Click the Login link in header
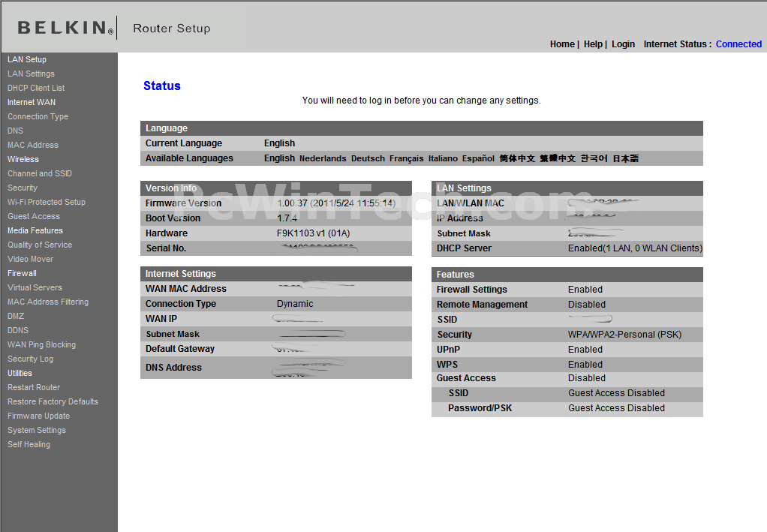The height and width of the screenshot is (532, 767). [x=623, y=44]
